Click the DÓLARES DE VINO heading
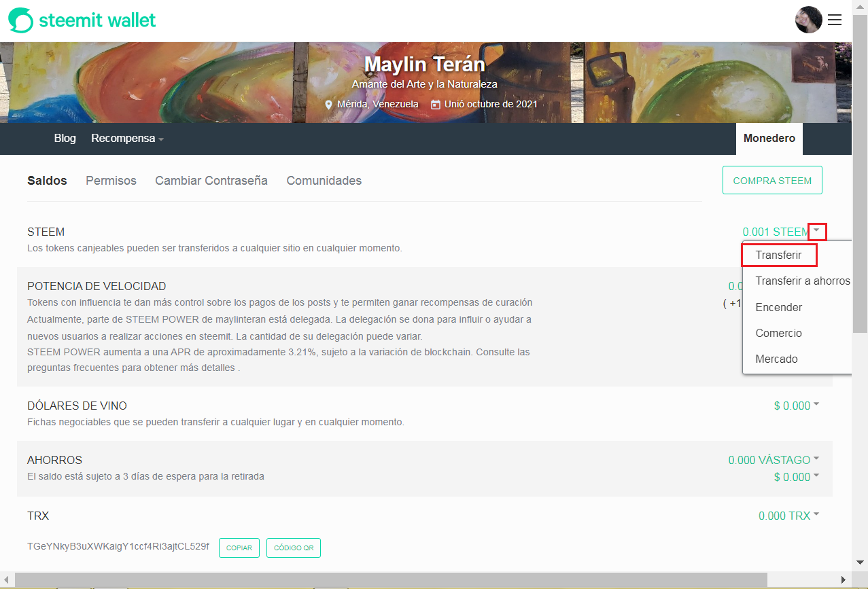This screenshot has width=868, height=589. coord(77,406)
